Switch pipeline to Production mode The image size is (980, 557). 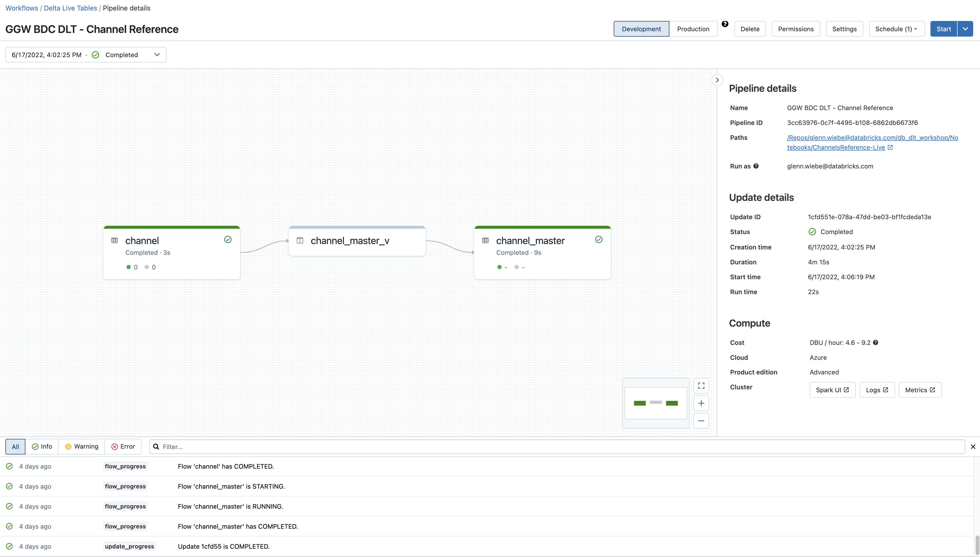pyautogui.click(x=693, y=29)
